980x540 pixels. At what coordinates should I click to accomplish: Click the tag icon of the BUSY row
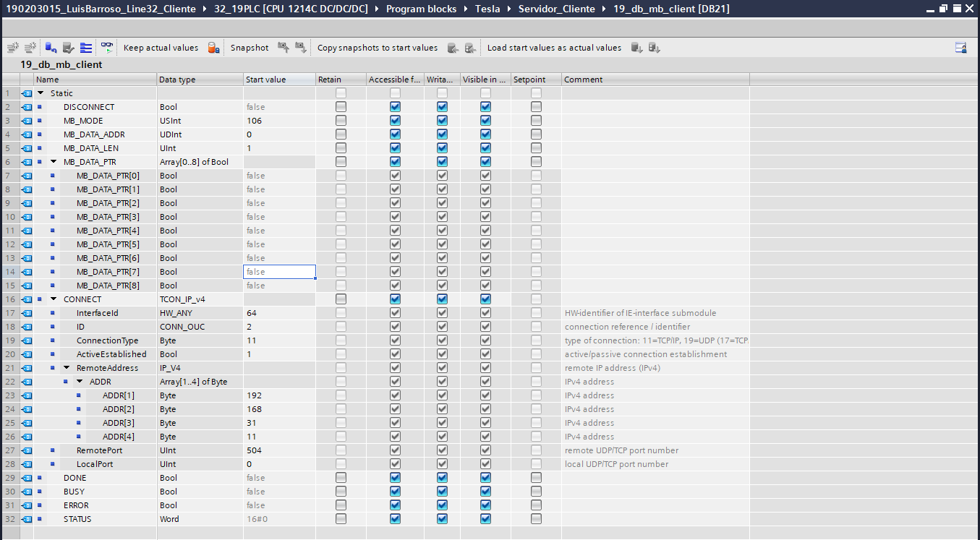[27, 492]
